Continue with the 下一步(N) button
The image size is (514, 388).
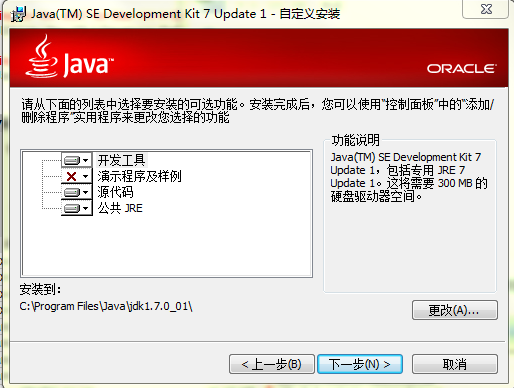[360, 364]
